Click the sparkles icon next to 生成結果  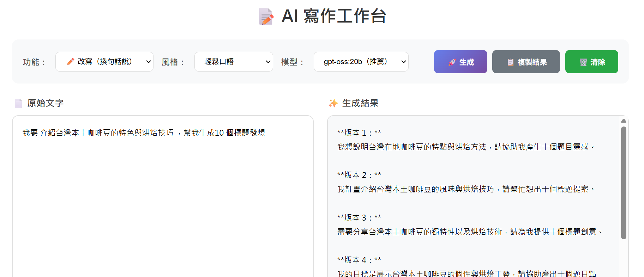(333, 103)
